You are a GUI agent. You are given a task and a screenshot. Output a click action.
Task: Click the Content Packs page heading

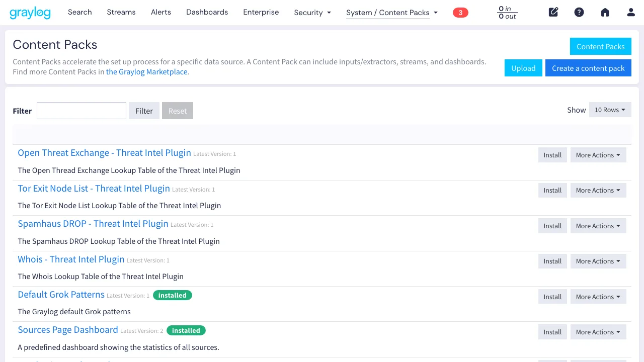pyautogui.click(x=55, y=45)
